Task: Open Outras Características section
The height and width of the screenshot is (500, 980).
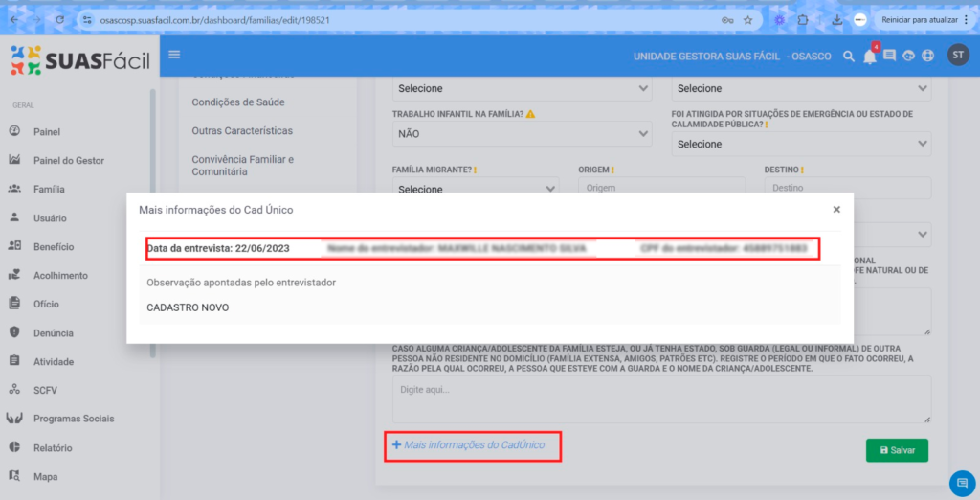Action: click(242, 131)
